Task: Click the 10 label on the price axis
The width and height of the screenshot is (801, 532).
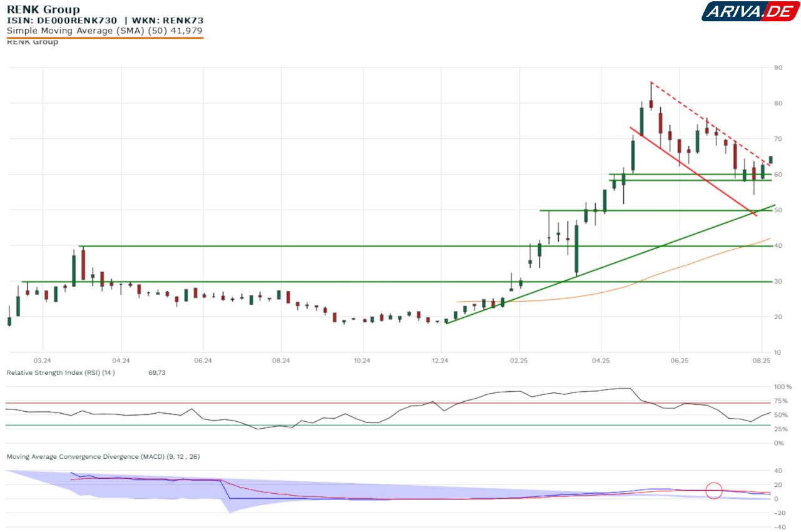Action: click(x=778, y=353)
